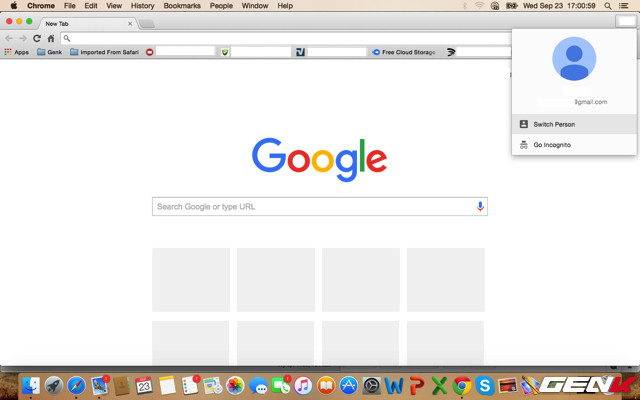Start voice search with microphone icon
Screen dimensions: 640x400
point(480,206)
